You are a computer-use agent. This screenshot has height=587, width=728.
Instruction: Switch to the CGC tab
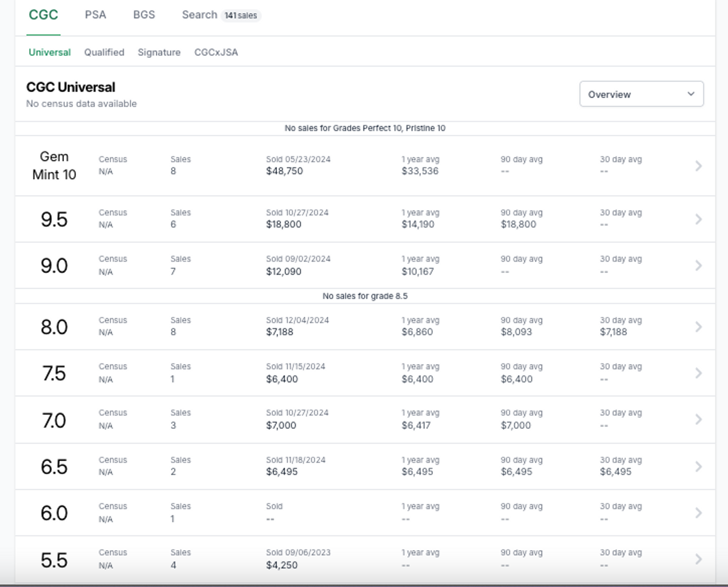coord(43,15)
